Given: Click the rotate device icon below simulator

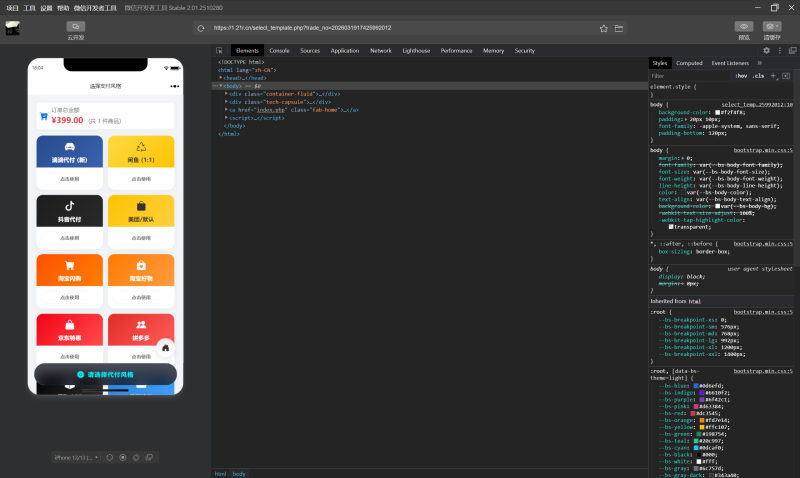Looking at the screenshot, I should click(110, 458).
